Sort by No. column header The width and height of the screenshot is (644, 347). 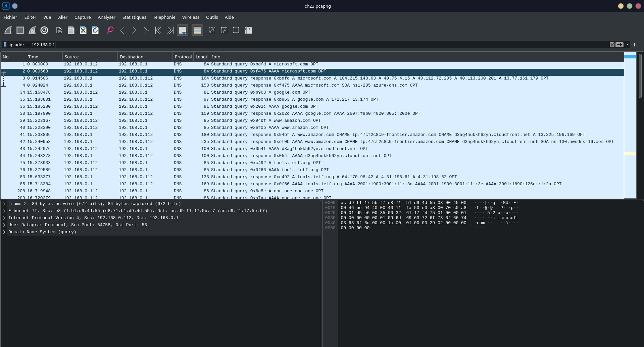pos(13,57)
